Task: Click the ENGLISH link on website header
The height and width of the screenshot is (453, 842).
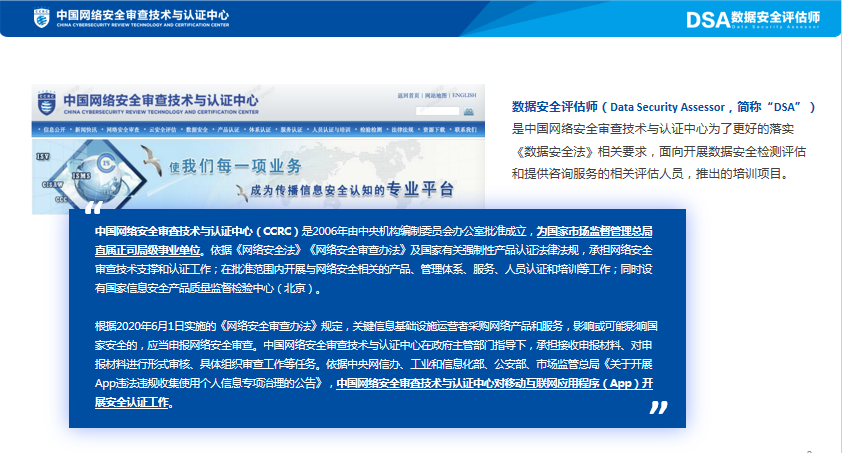Action: [464, 96]
